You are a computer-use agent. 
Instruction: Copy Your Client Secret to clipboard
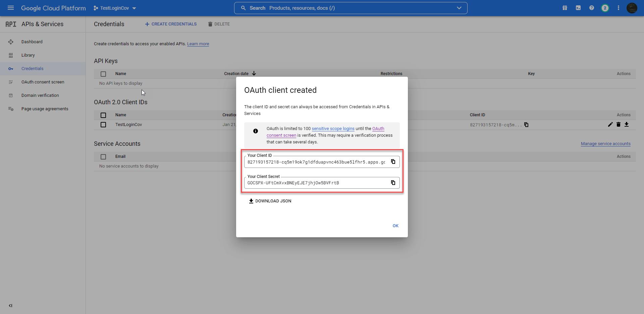[393, 183]
